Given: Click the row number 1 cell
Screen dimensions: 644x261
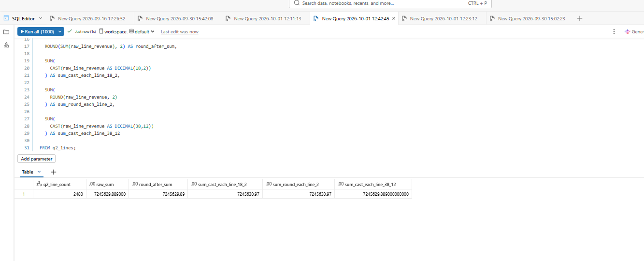Looking at the screenshot, I should (x=24, y=194).
